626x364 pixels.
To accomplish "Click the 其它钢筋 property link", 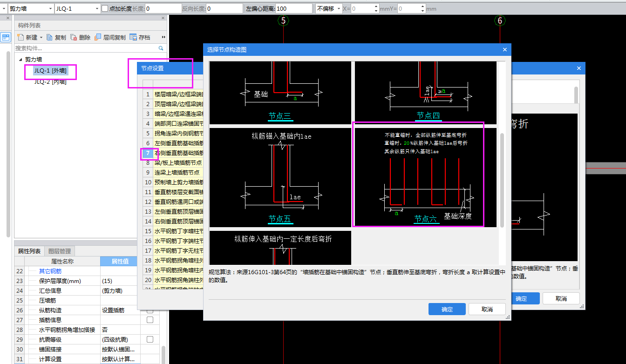I will click(x=50, y=271).
